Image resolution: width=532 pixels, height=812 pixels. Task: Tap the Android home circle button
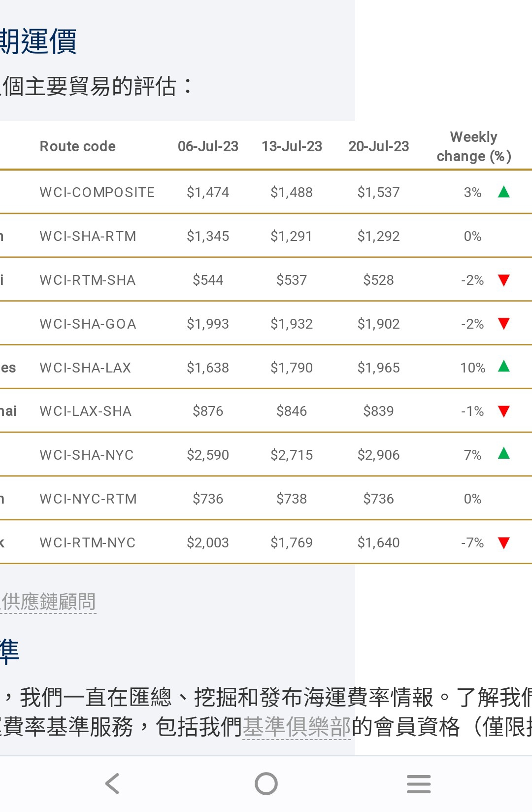pos(266,783)
